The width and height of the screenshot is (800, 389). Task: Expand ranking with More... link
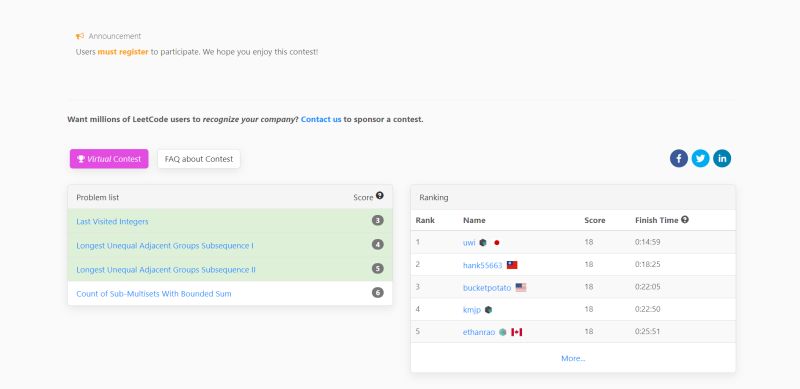click(573, 358)
